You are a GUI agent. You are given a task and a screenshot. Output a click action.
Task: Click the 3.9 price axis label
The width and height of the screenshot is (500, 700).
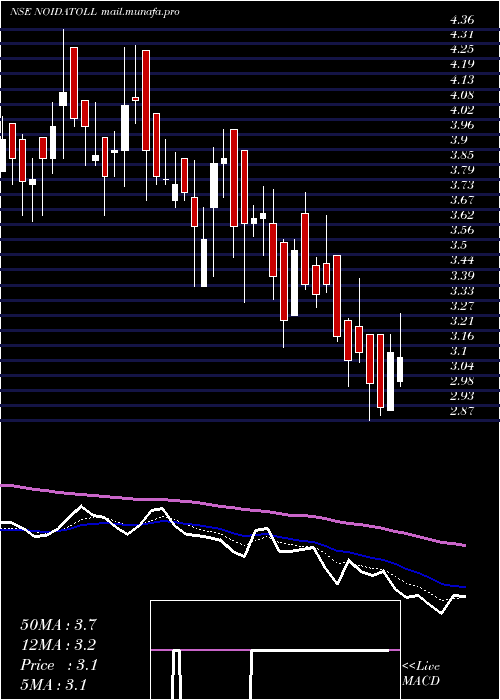459,140
